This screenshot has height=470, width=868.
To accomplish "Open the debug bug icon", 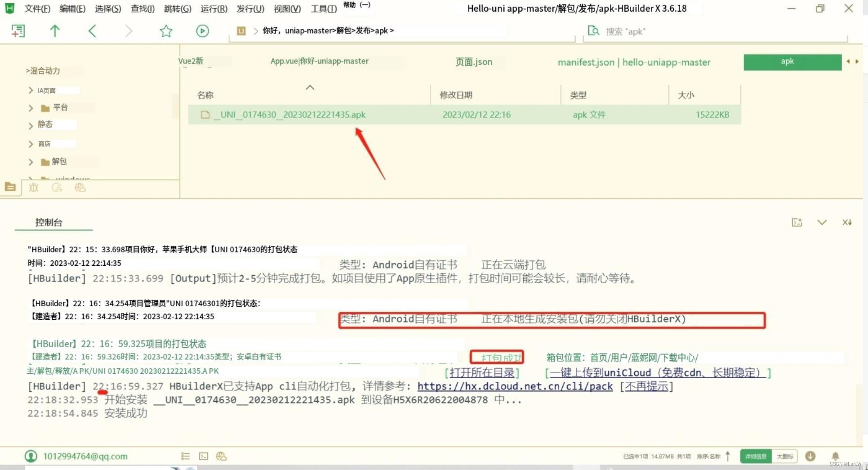I will [x=34, y=188].
